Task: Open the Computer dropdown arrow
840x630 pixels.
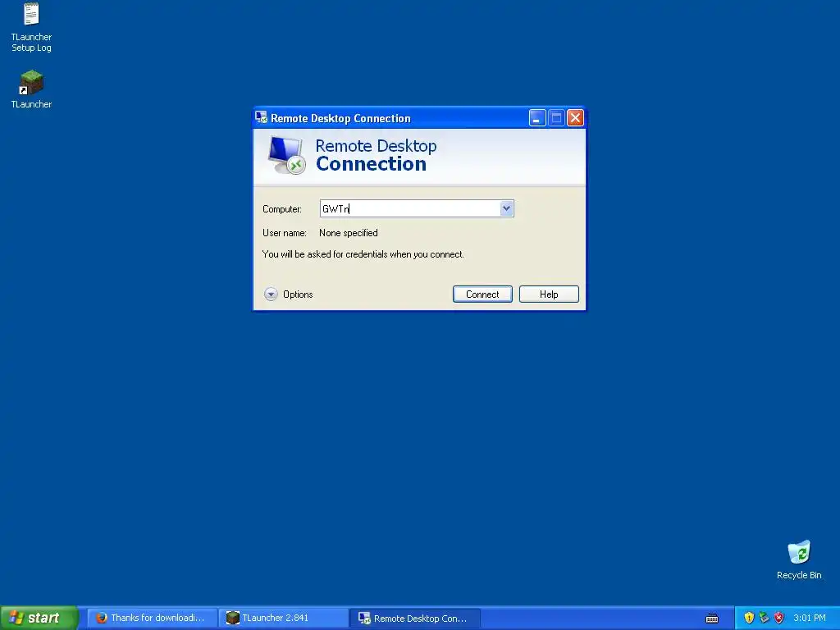Action: (506, 208)
